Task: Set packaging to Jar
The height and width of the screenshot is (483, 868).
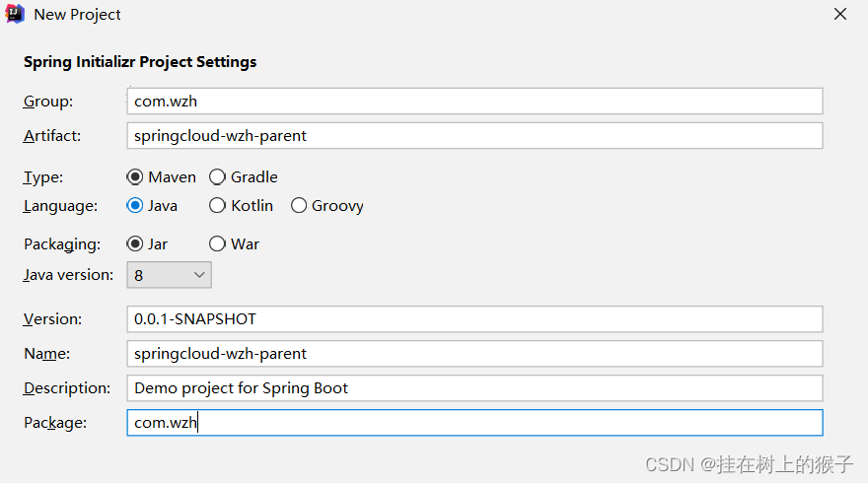Action: click(x=134, y=244)
